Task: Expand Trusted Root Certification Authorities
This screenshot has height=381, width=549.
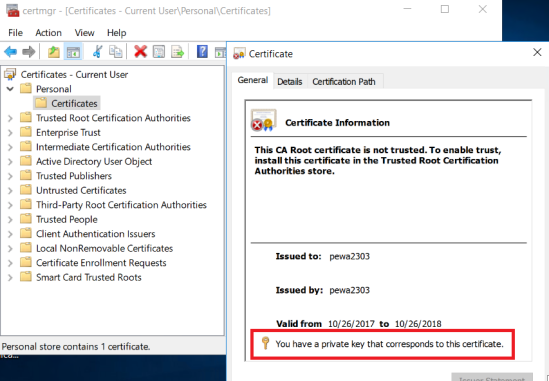Action: (10, 118)
